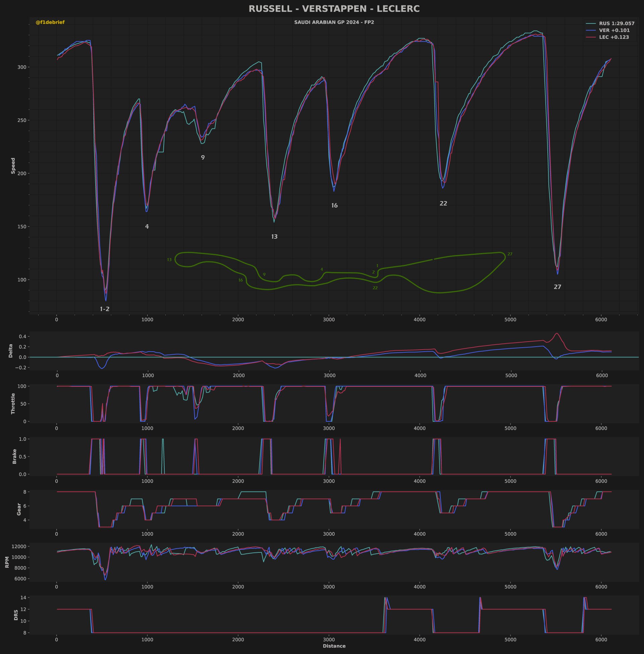This screenshot has width=644, height=654.
Task: Click the LEC +0.123 legend entry
Action: click(x=614, y=37)
